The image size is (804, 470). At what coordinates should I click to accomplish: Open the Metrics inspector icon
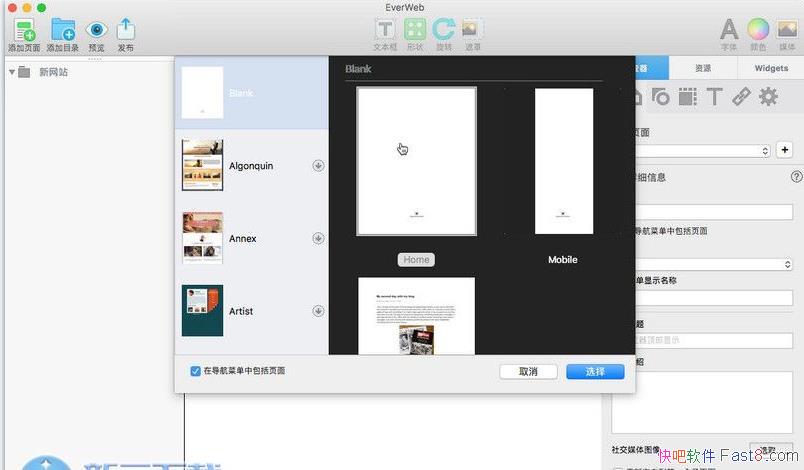[688, 96]
